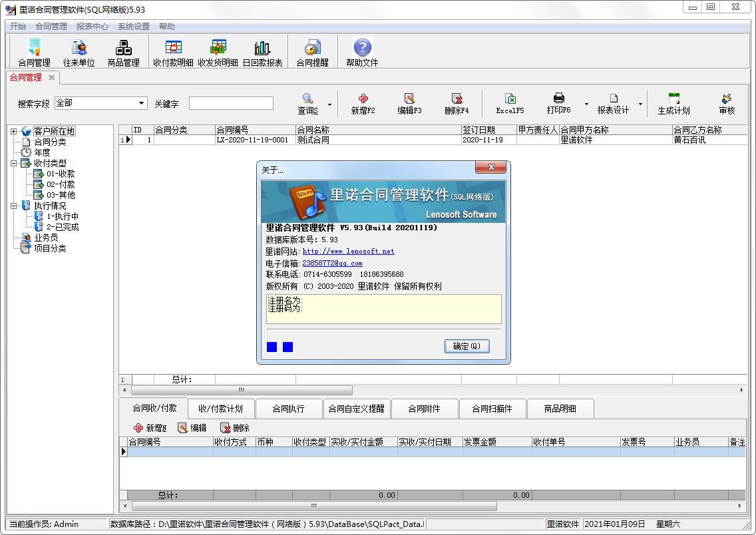Select contract row LX-2020-11-19-0001
The image size is (756, 535).
pyautogui.click(x=433, y=140)
